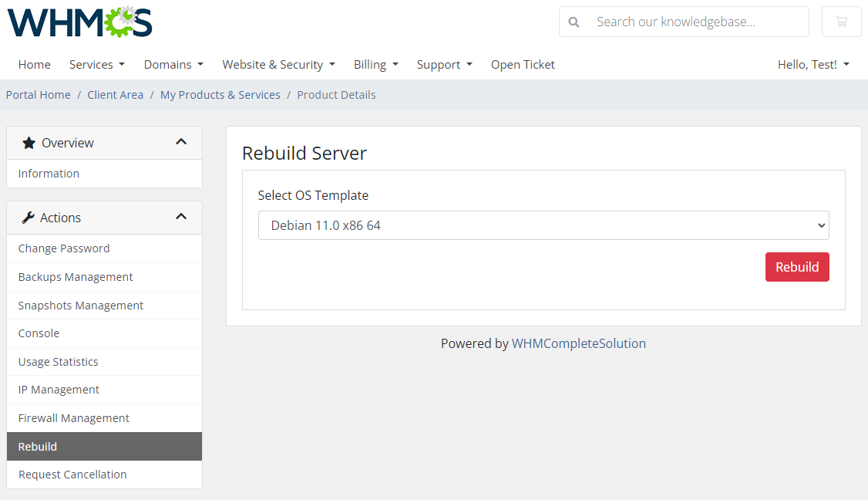Click the red Rebuild button

click(x=797, y=266)
